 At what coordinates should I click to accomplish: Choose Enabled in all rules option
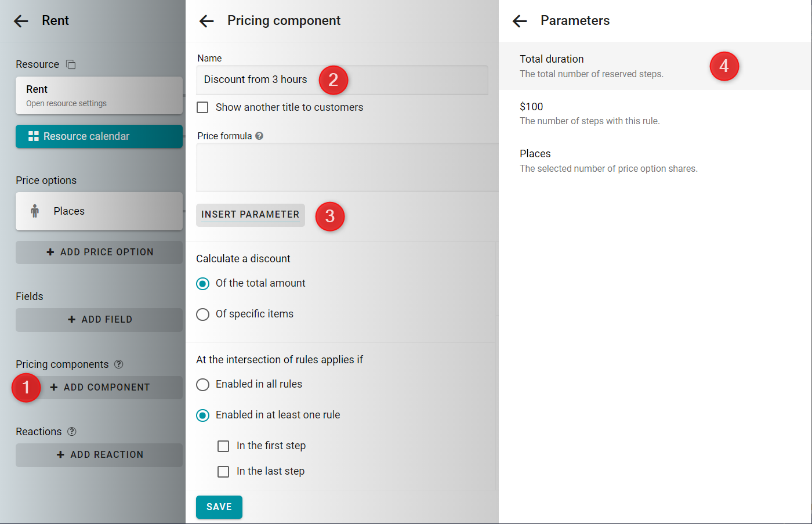202,384
